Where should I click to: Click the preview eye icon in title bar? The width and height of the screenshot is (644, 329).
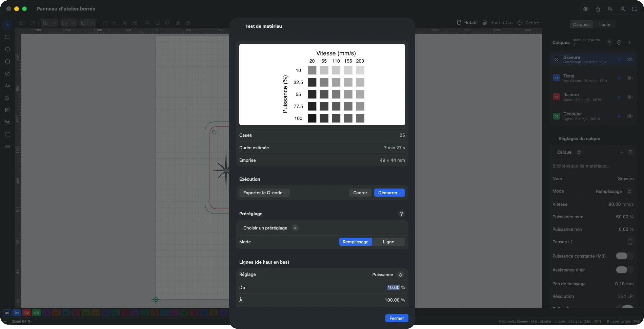click(585, 9)
